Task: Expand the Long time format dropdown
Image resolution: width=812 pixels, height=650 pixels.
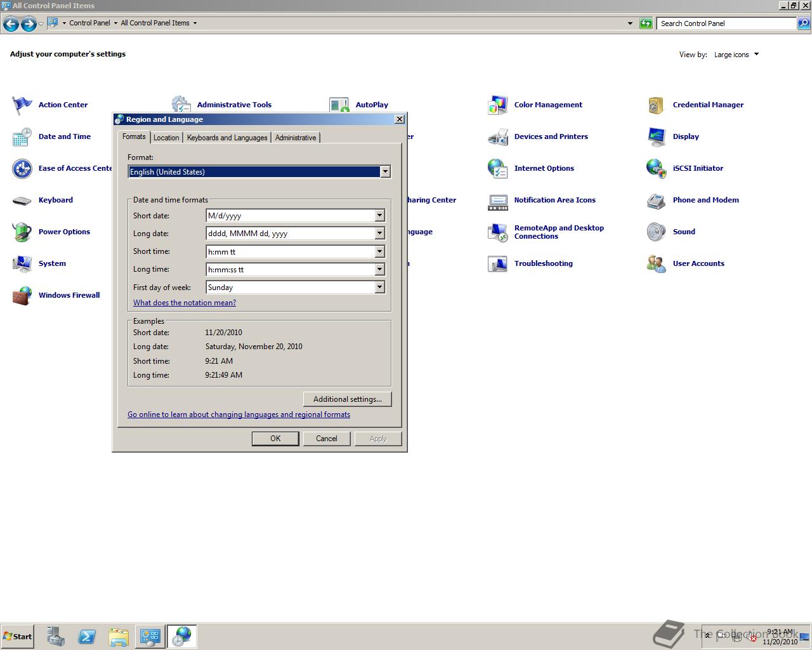Action: [x=379, y=270]
